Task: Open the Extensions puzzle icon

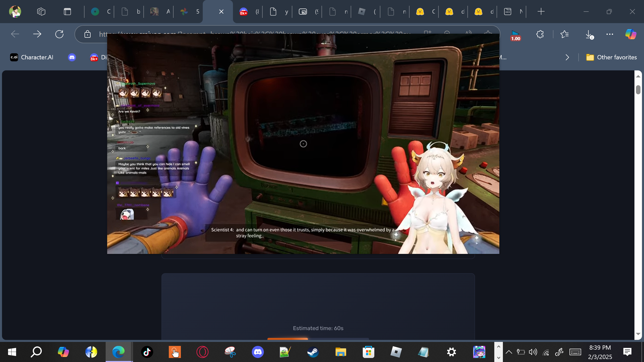Action: pos(540,34)
